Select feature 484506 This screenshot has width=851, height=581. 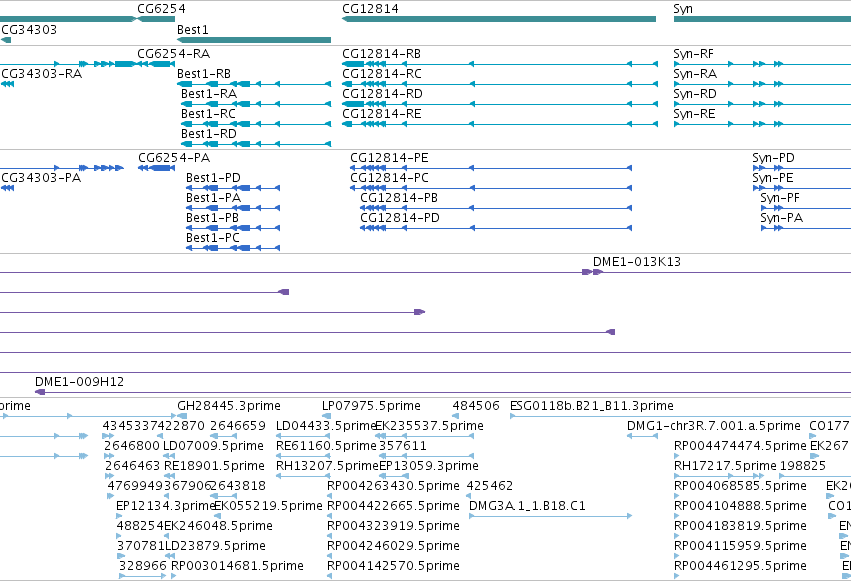click(476, 406)
